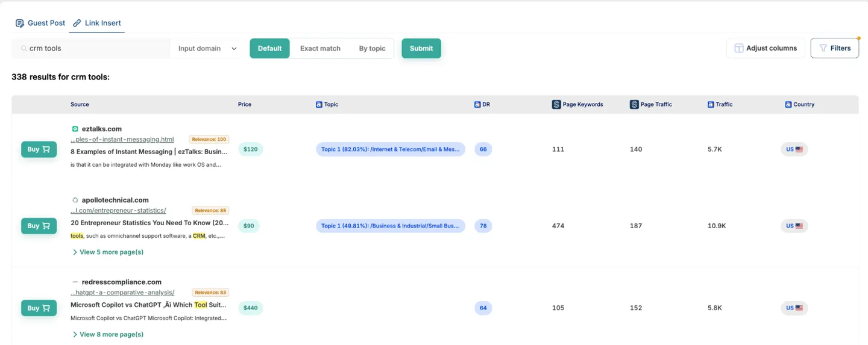Viewport: 868px width, 345px height.
Task: Click the Traffic column header
Action: point(724,104)
